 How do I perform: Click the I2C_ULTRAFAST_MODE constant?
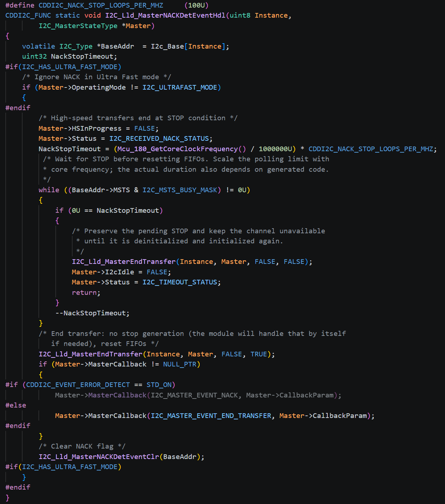[x=180, y=87]
